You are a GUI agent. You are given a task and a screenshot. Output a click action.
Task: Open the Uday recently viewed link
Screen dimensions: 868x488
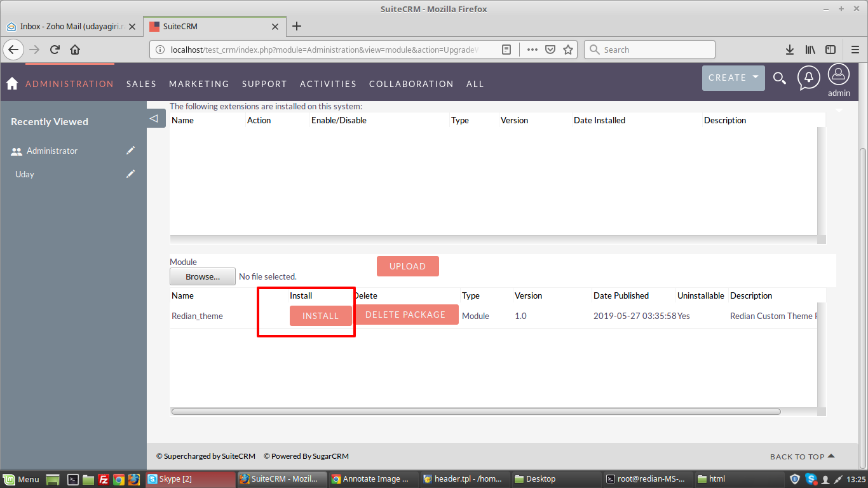25,174
